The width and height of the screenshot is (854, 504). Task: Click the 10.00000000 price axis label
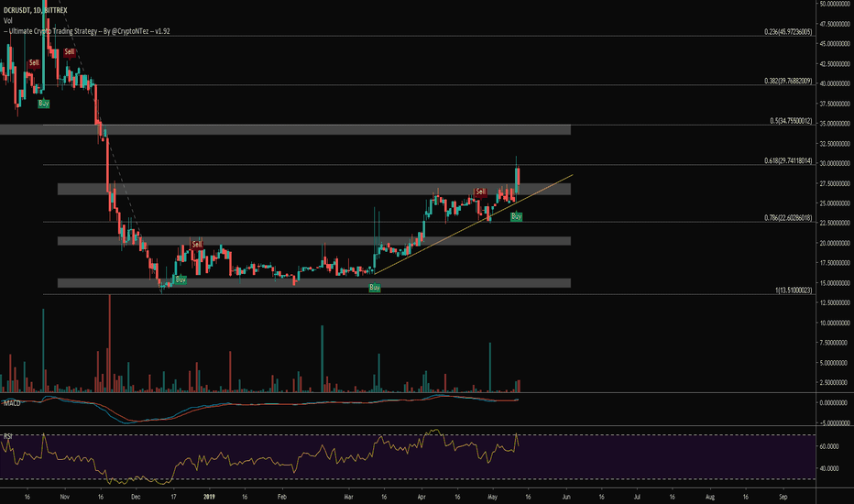(x=835, y=323)
